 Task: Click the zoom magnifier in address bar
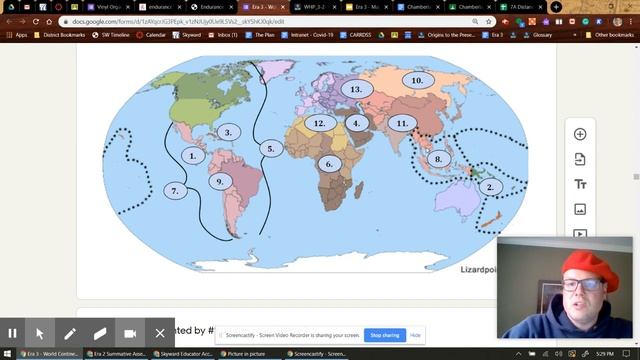coord(475,21)
